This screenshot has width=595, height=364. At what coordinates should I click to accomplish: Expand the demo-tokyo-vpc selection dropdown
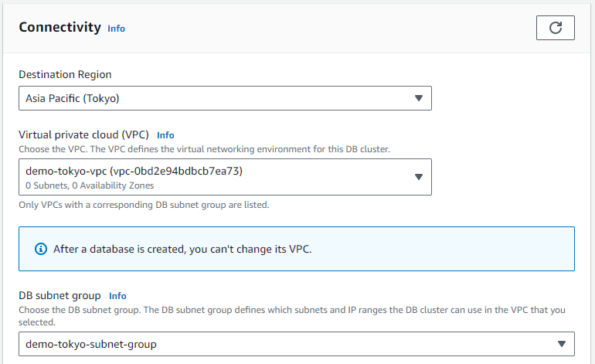[224, 177]
